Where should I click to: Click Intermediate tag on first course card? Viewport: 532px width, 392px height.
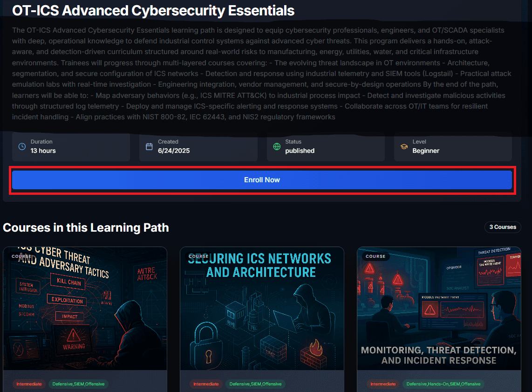29,384
